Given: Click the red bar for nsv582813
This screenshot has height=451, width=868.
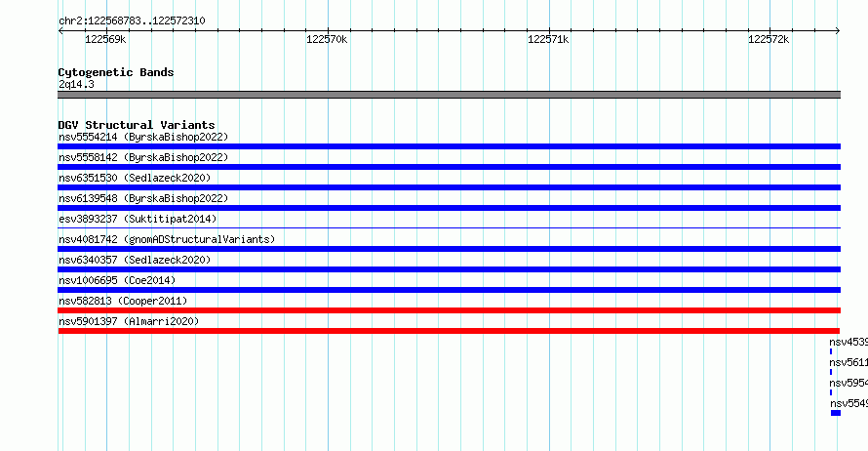Looking at the screenshot, I should pyautogui.click(x=449, y=310).
